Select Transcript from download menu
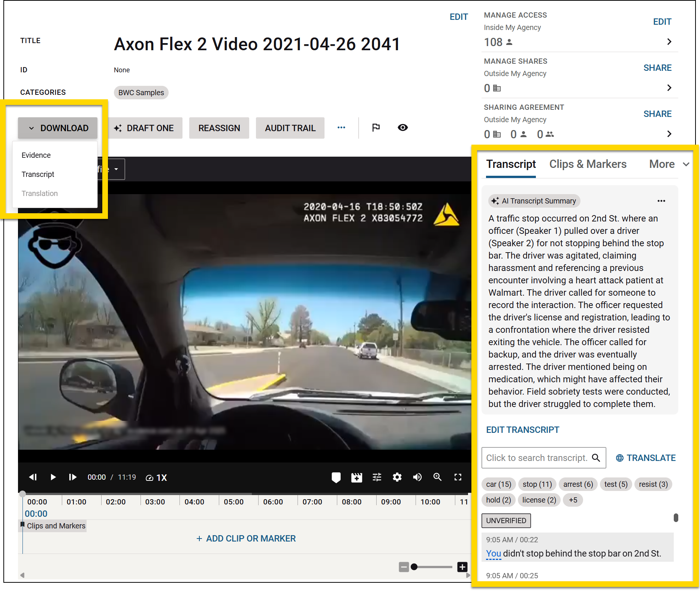The image size is (700, 591). coord(38,174)
